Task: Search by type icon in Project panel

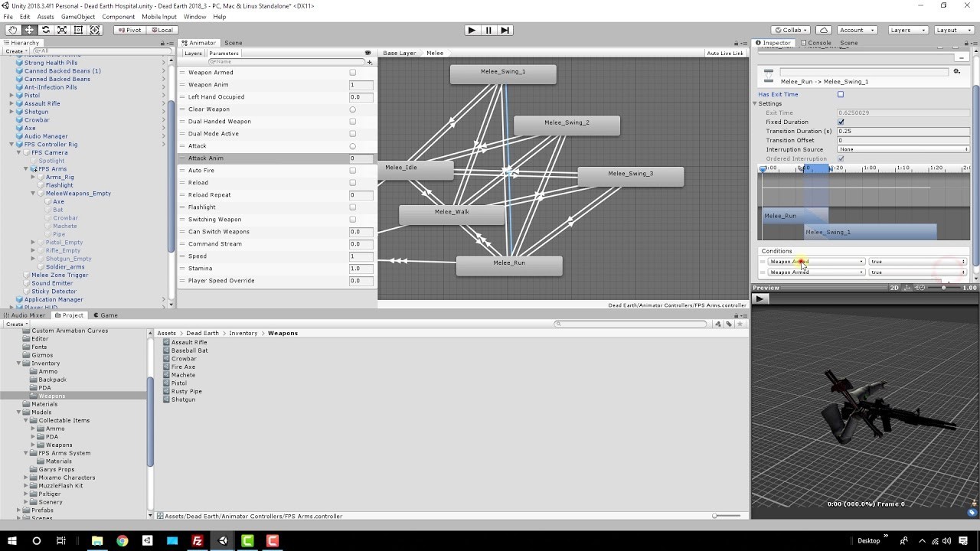Action: [717, 324]
